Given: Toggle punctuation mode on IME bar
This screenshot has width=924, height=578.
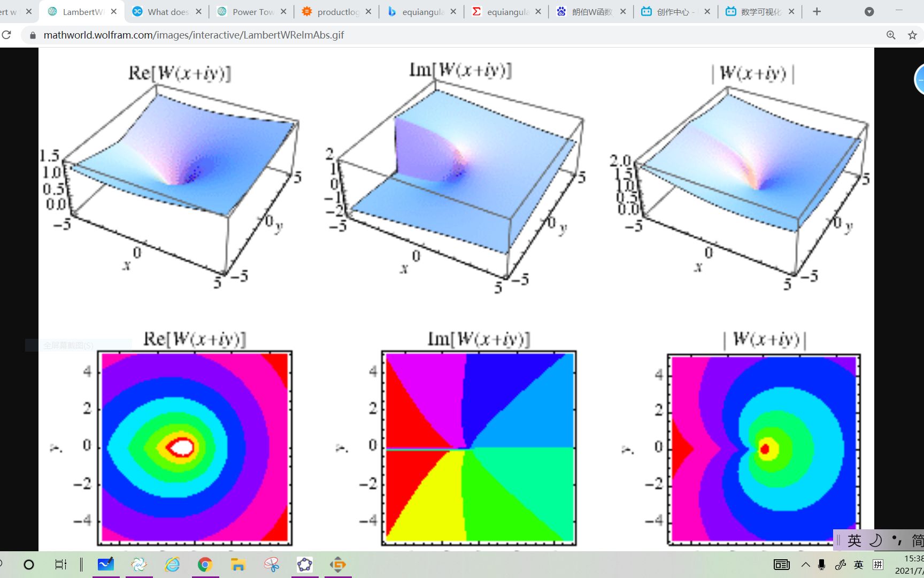Looking at the screenshot, I should click(897, 541).
